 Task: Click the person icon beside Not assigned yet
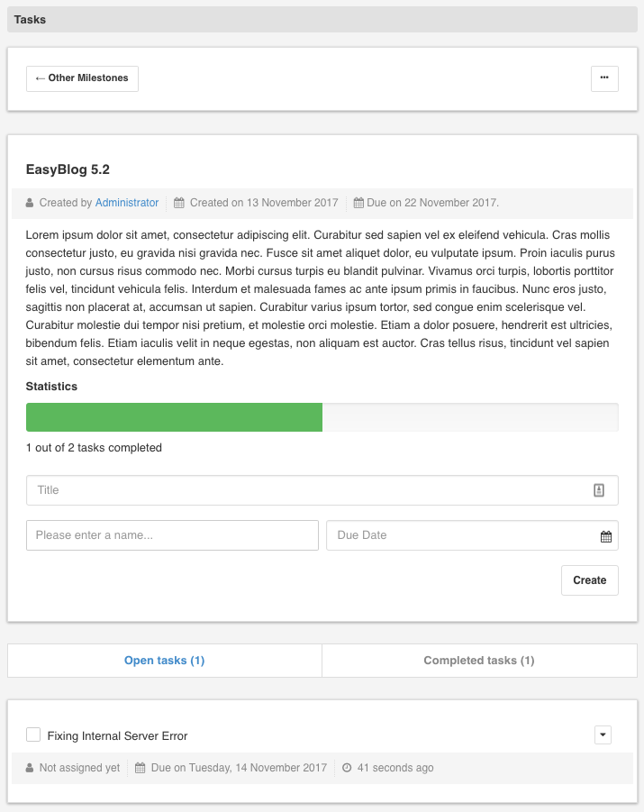coord(30,769)
